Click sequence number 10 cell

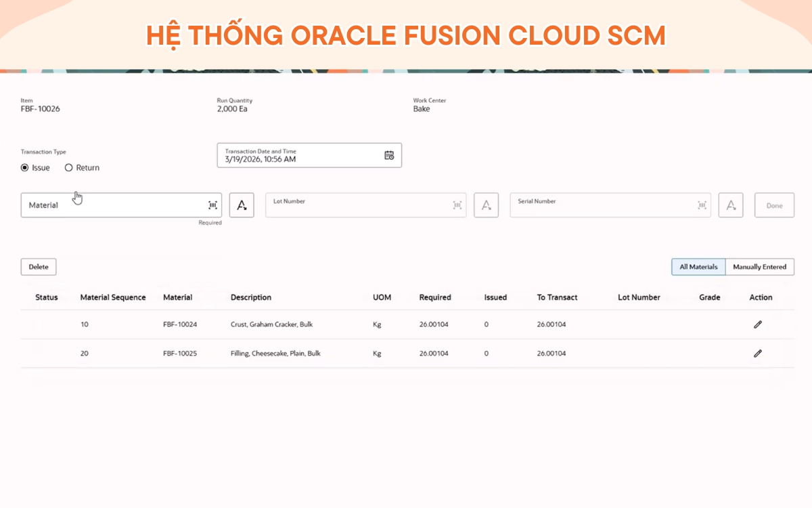pyautogui.click(x=84, y=324)
